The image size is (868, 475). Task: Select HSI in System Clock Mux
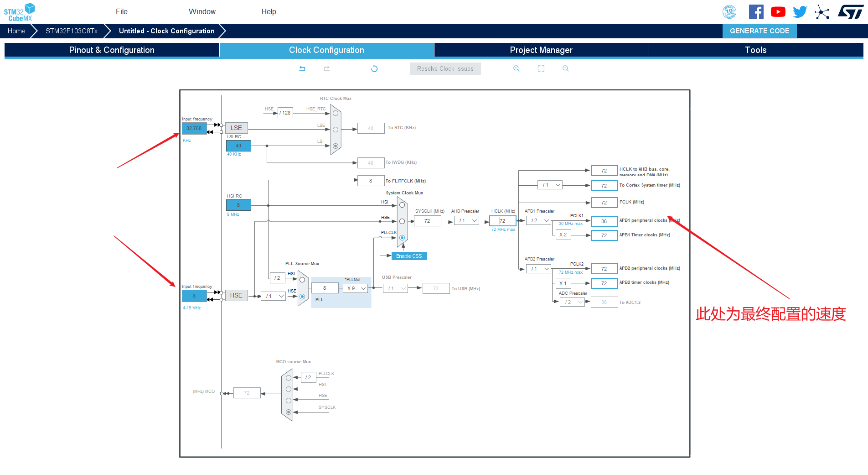pyautogui.click(x=402, y=205)
